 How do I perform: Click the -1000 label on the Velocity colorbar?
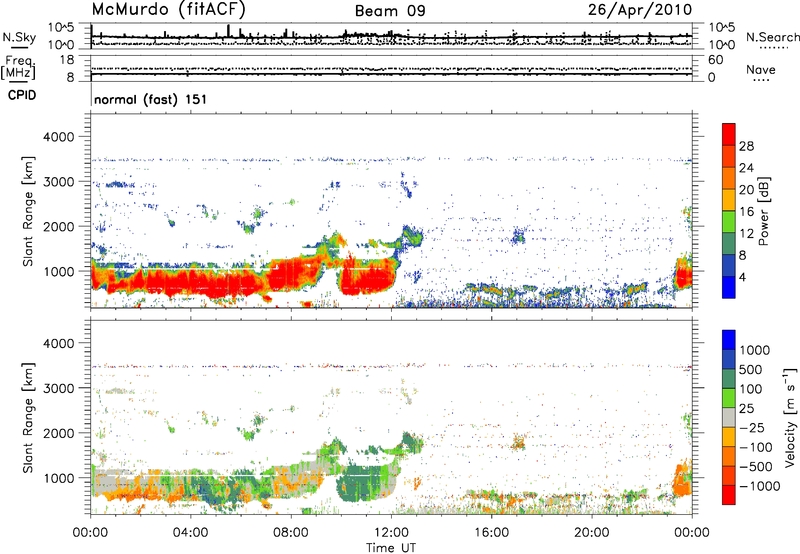pyautogui.click(x=760, y=486)
